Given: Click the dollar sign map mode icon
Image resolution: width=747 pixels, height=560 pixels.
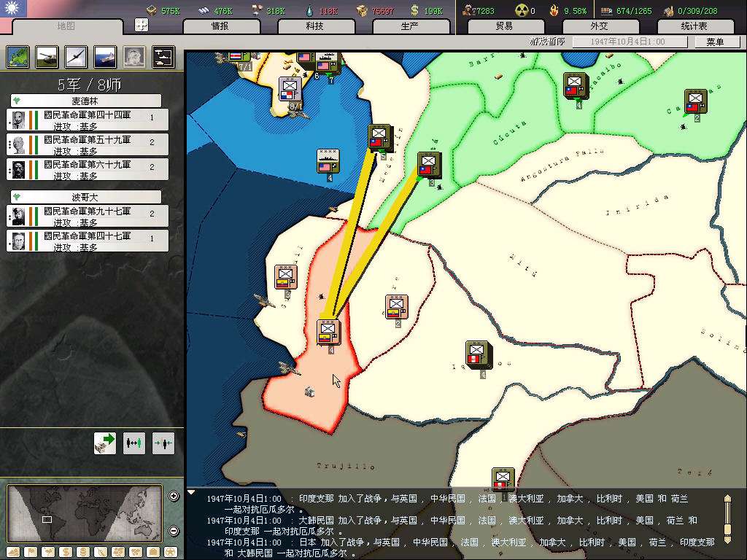Looking at the screenshot, I should 65,552.
